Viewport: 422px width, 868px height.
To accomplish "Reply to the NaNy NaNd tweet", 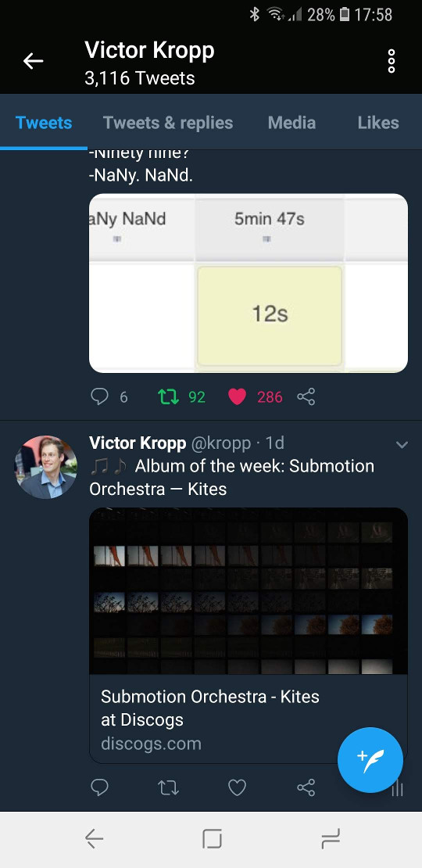I will (99, 397).
